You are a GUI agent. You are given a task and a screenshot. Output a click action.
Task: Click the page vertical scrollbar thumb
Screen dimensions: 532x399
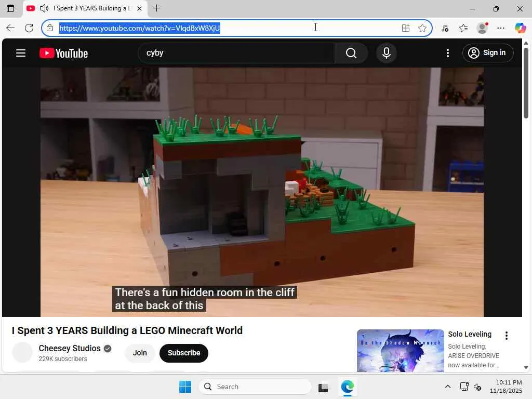click(526, 83)
